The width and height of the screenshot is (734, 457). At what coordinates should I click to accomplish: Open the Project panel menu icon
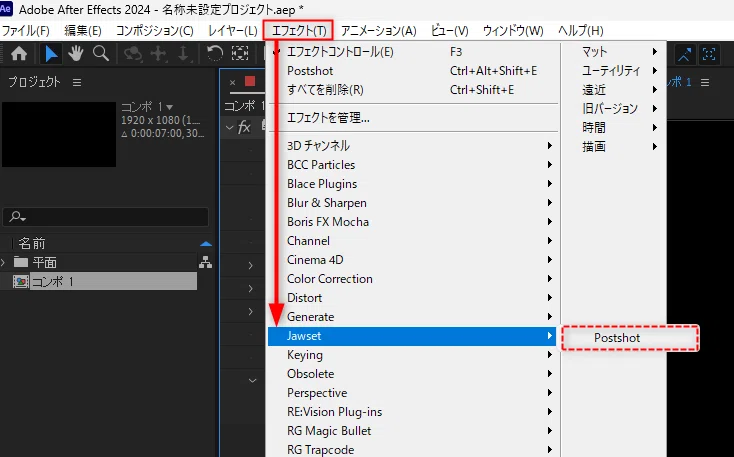tap(77, 82)
